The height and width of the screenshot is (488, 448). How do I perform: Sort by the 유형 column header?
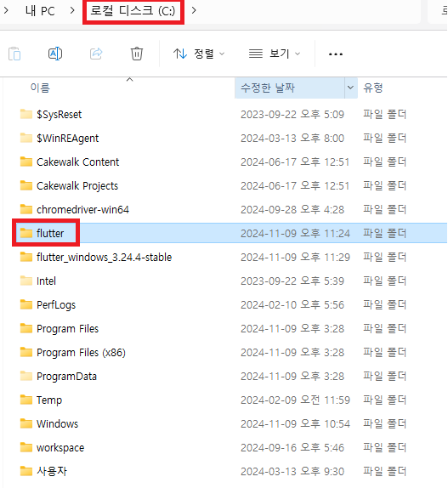coord(373,88)
